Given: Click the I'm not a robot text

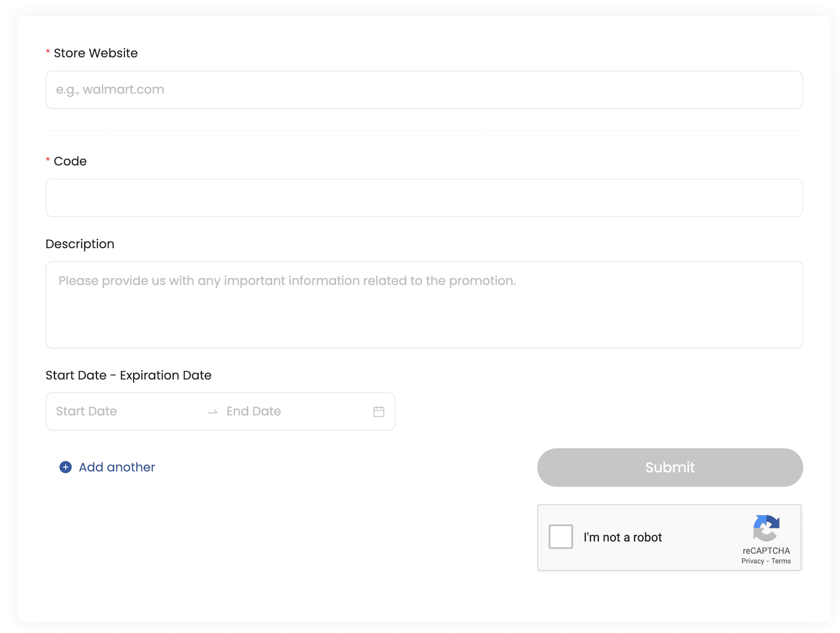Looking at the screenshot, I should (622, 537).
